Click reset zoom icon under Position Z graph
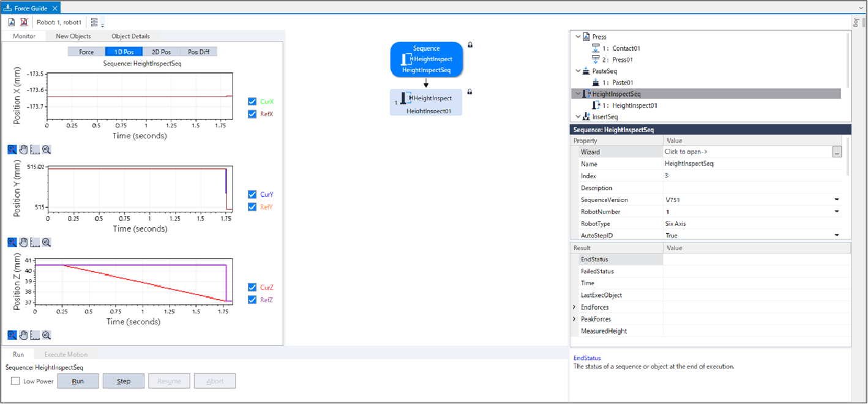The height and width of the screenshot is (404, 868). (x=46, y=335)
